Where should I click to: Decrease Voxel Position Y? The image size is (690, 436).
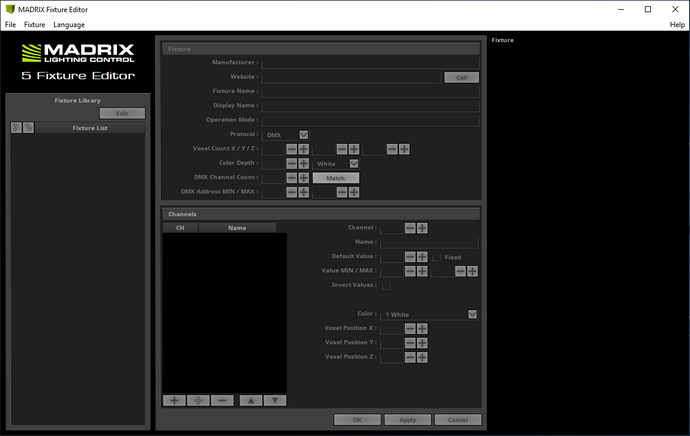tap(410, 343)
